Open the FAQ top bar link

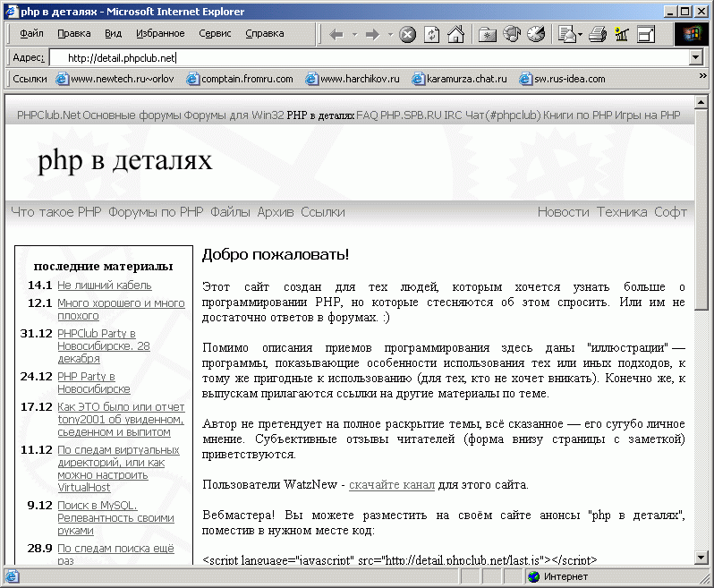pos(367,115)
